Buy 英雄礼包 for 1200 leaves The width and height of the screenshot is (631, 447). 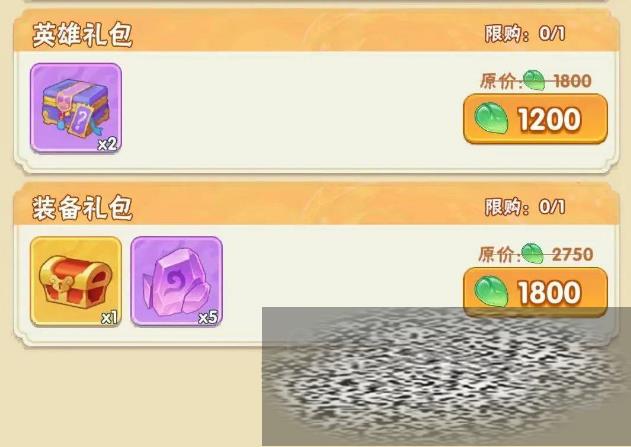click(x=535, y=119)
